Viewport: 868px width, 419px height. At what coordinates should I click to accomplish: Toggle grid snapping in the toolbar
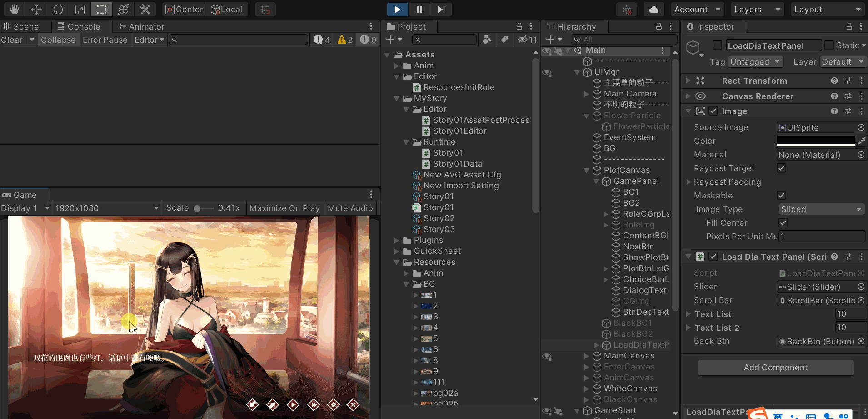266,9
